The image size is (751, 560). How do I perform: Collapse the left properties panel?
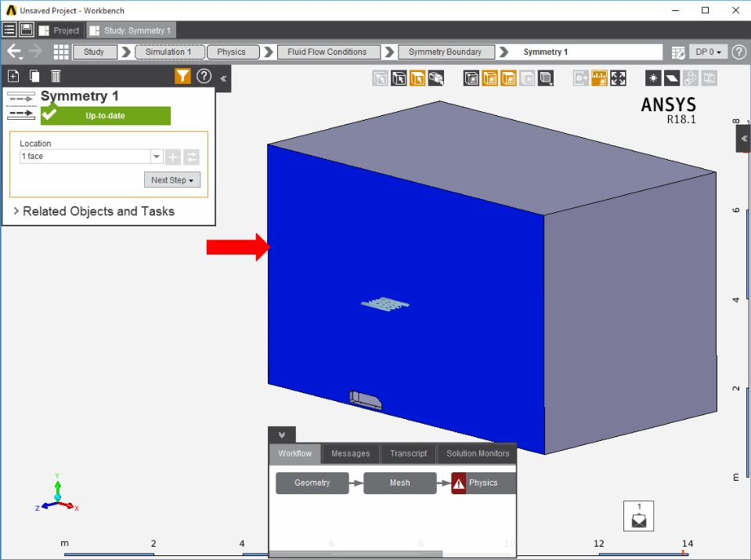point(223,78)
